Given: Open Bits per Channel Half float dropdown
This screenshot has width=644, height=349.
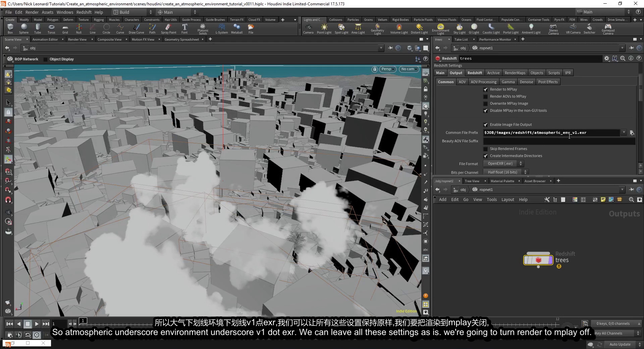Looking at the screenshot, I should [x=505, y=172].
